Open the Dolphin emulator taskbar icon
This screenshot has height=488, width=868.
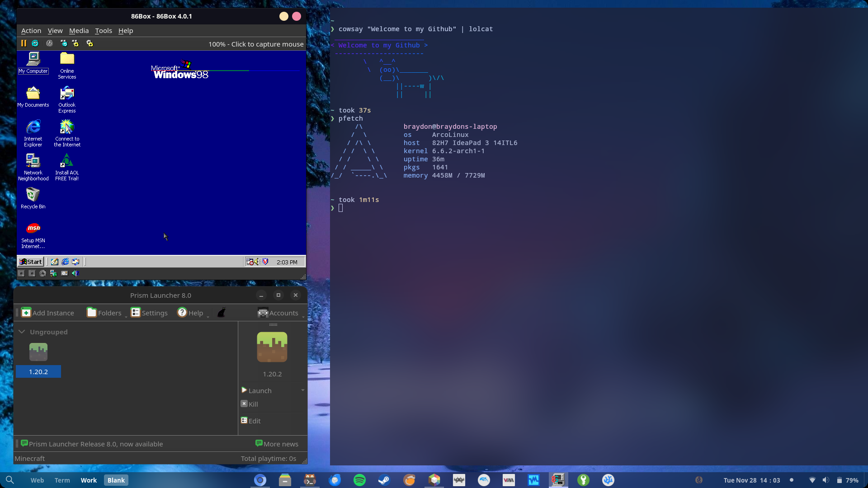484,480
